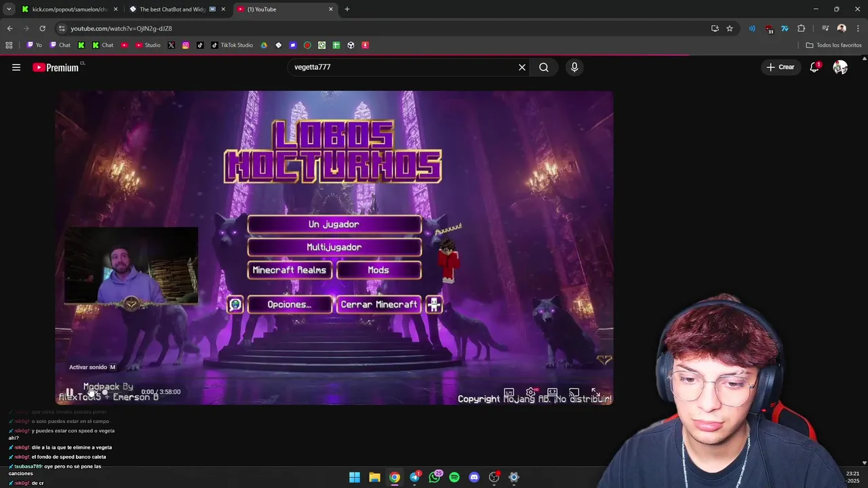Click the Un jugador button in video
This screenshot has height=488, width=868.
(334, 224)
